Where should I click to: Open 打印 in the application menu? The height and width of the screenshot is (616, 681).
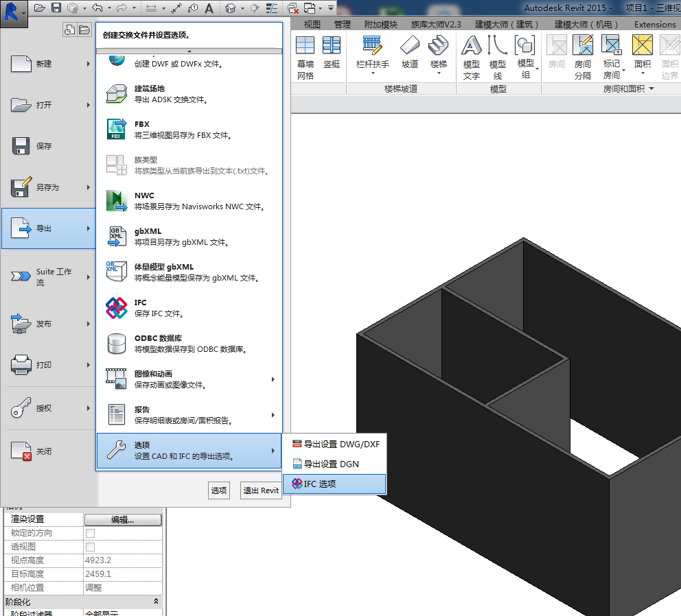(49, 365)
